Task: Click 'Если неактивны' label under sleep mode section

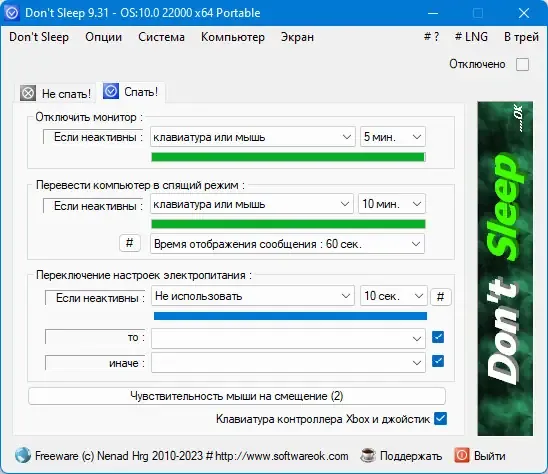Action: tap(93, 206)
